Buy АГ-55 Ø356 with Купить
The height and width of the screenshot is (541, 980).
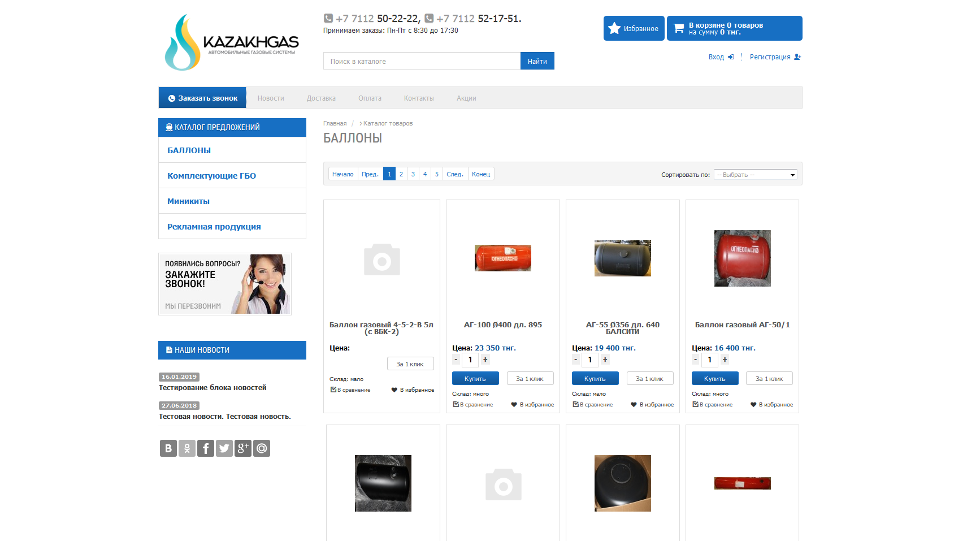click(595, 379)
